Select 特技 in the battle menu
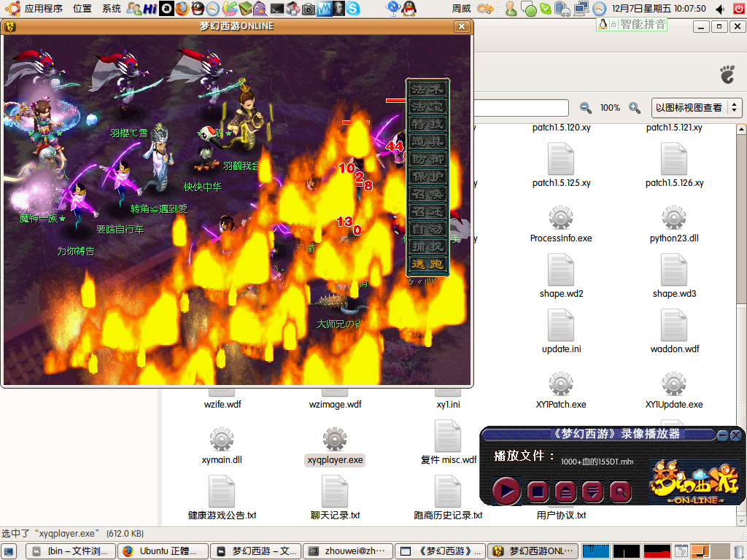 click(x=427, y=124)
